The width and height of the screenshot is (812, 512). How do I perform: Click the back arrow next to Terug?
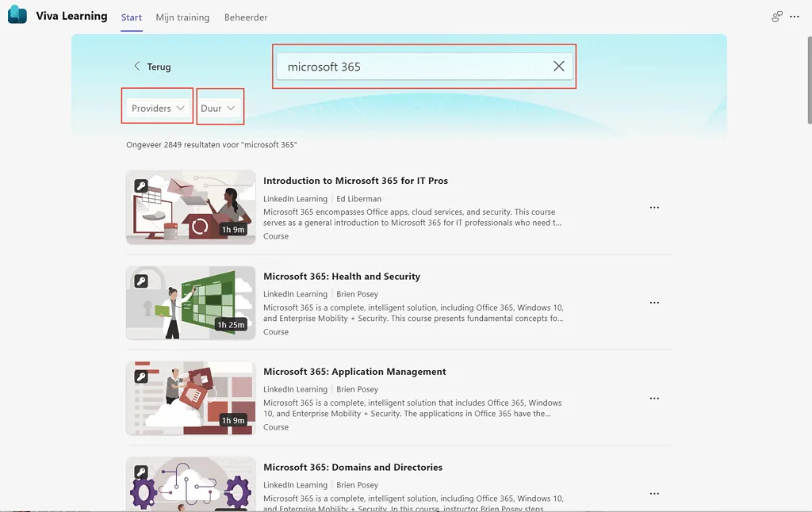(x=137, y=67)
